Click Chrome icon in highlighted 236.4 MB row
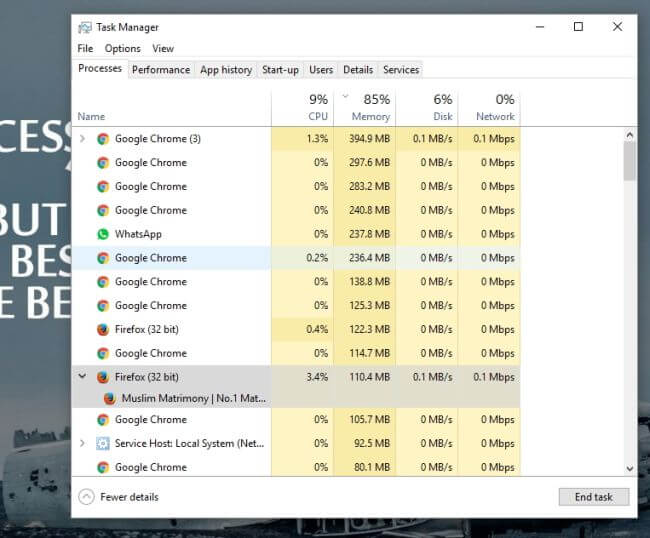The height and width of the screenshot is (538, 650). [103, 258]
